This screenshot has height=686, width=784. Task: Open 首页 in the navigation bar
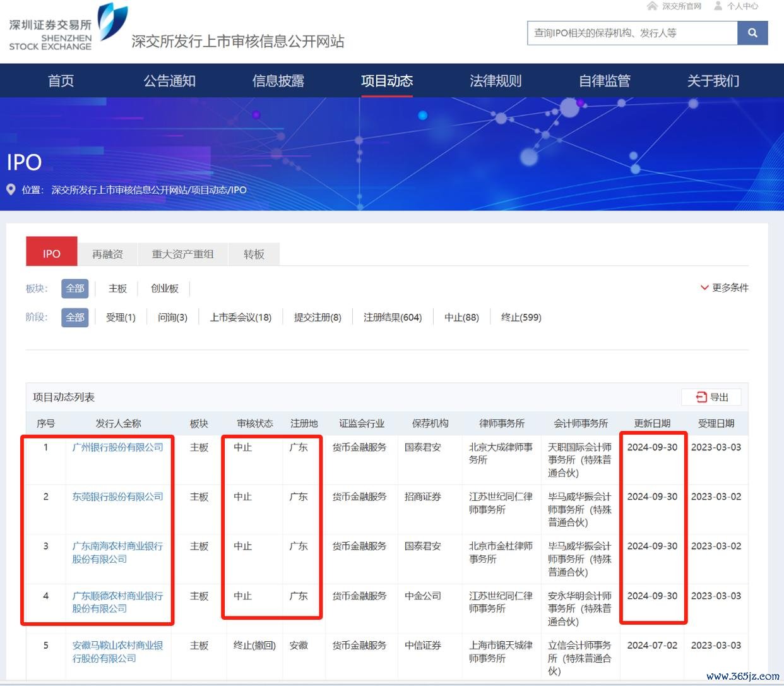coord(61,81)
